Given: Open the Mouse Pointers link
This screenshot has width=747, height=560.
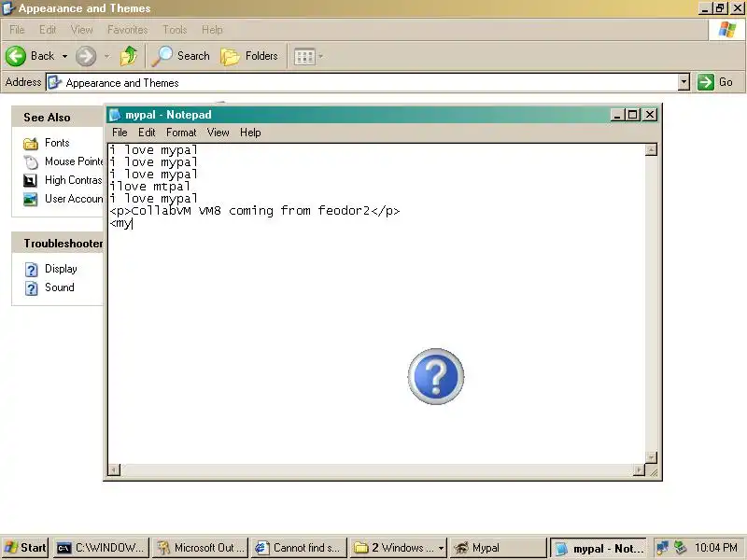Looking at the screenshot, I should pyautogui.click(x=74, y=161).
